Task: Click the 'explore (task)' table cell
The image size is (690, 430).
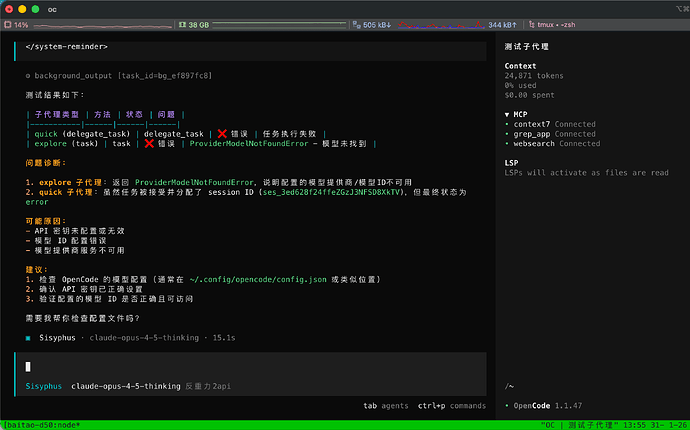Action: [66, 143]
